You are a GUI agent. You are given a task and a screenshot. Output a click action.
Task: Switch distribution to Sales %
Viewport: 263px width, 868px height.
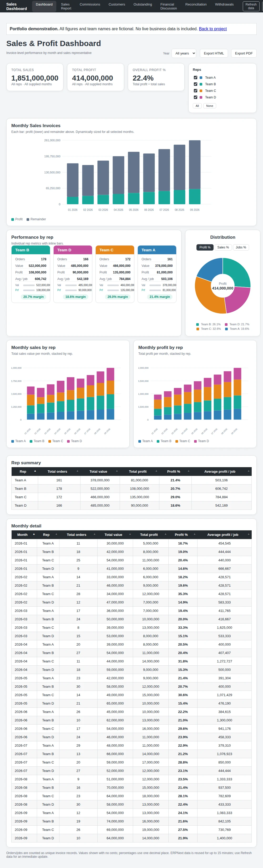coord(223,247)
